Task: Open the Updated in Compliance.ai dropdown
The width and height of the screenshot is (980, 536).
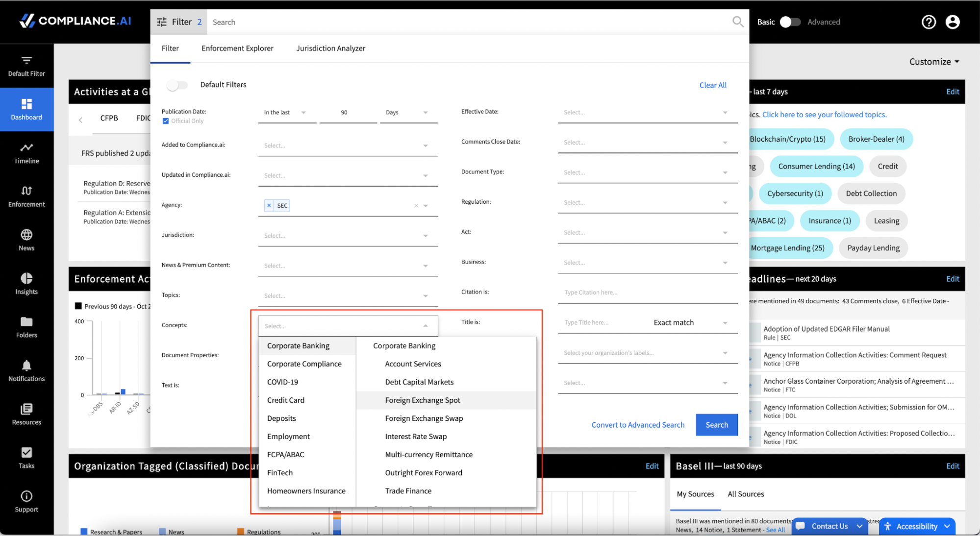Action: click(348, 175)
